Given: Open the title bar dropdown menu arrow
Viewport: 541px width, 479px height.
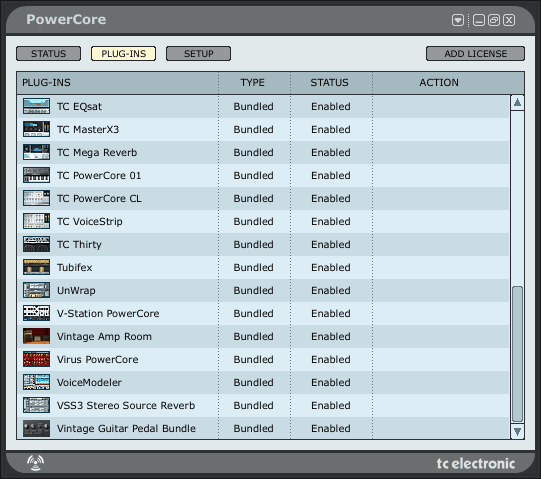Looking at the screenshot, I should [x=458, y=20].
